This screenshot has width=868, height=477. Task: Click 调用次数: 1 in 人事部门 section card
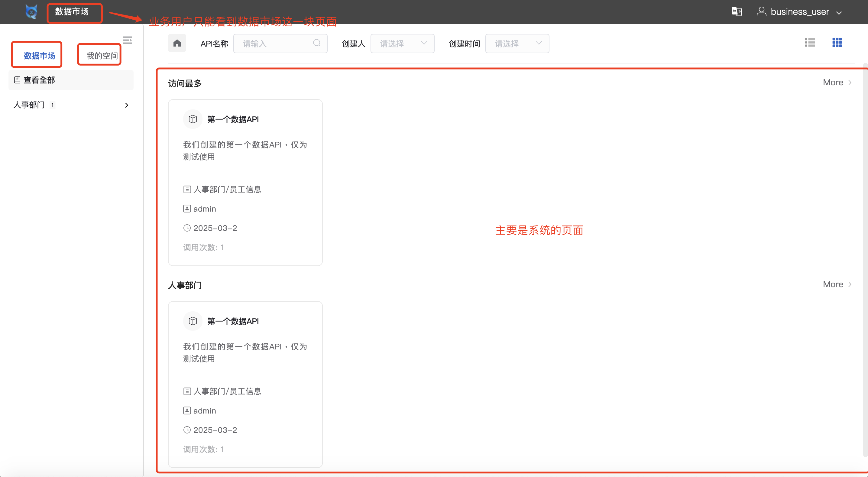[x=203, y=449]
